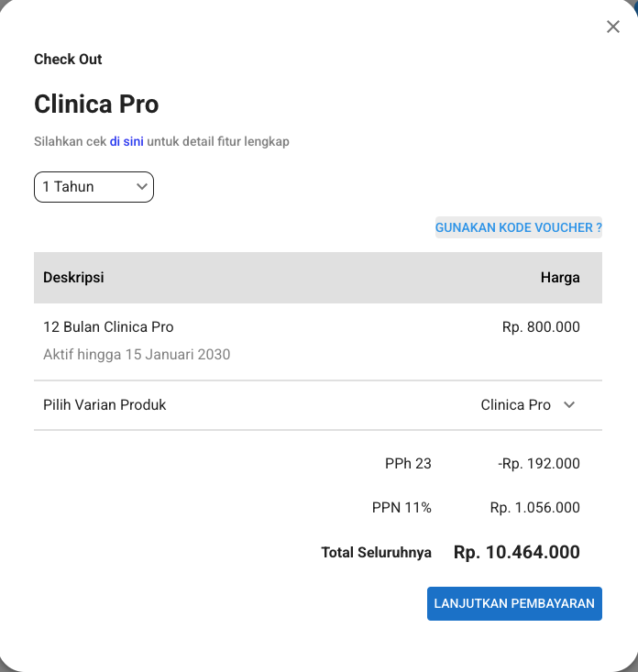Click the Rp. 800.000 price value
Image resolution: width=638 pixels, height=672 pixels.
click(x=541, y=327)
